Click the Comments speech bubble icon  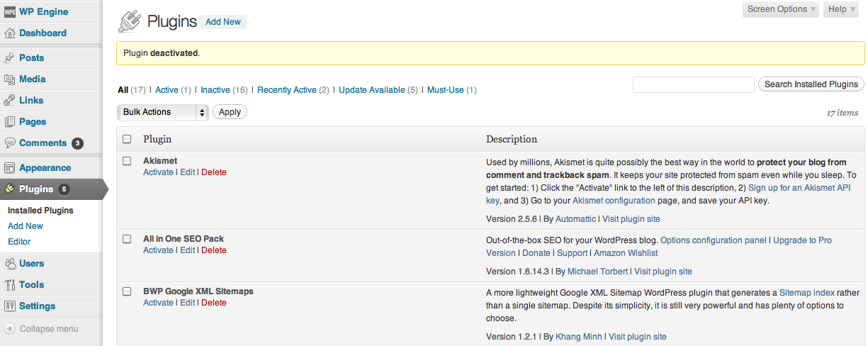pos(10,143)
